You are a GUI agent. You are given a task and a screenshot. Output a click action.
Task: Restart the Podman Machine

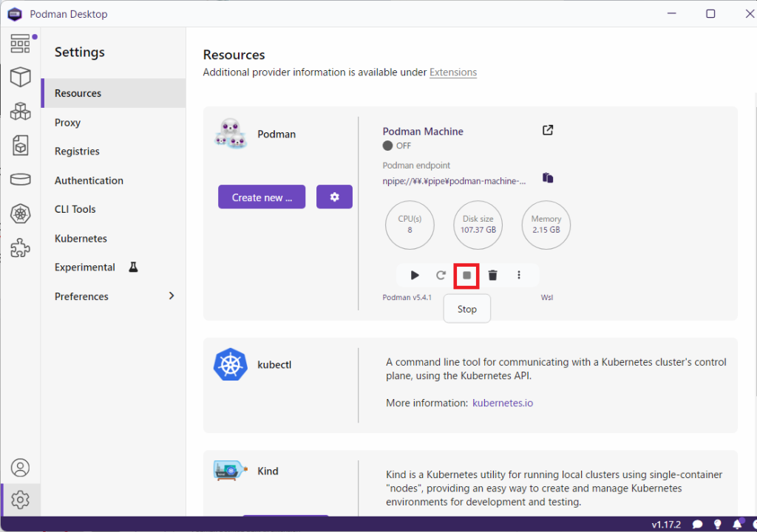[x=441, y=276]
